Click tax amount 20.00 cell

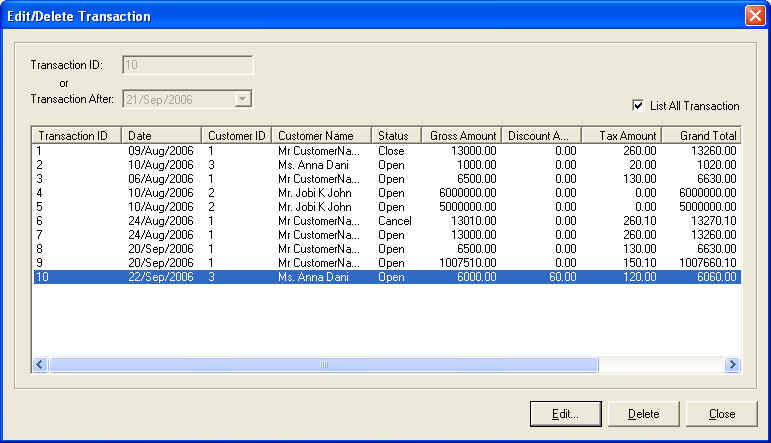(x=643, y=165)
